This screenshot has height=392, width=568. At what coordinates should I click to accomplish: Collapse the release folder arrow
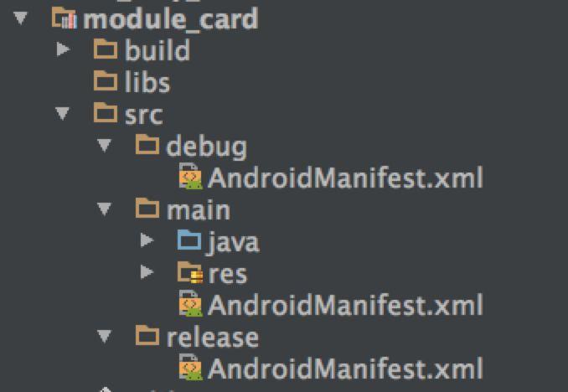(x=105, y=336)
